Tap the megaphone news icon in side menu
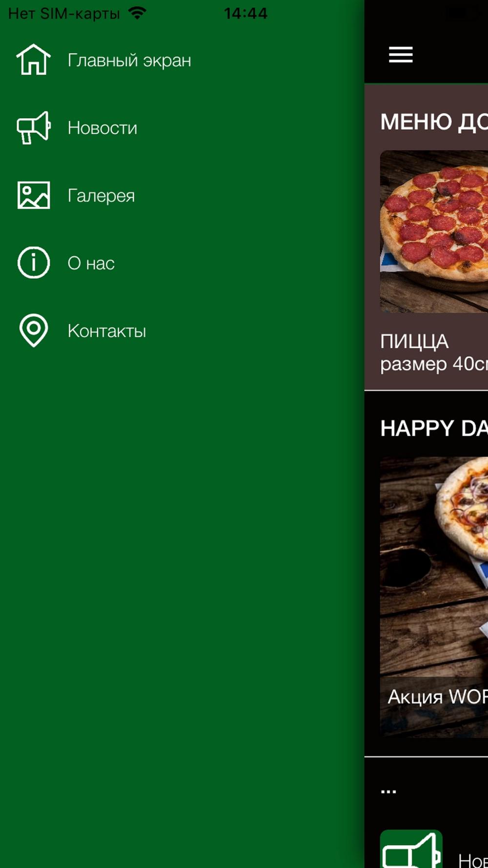 coord(34,127)
